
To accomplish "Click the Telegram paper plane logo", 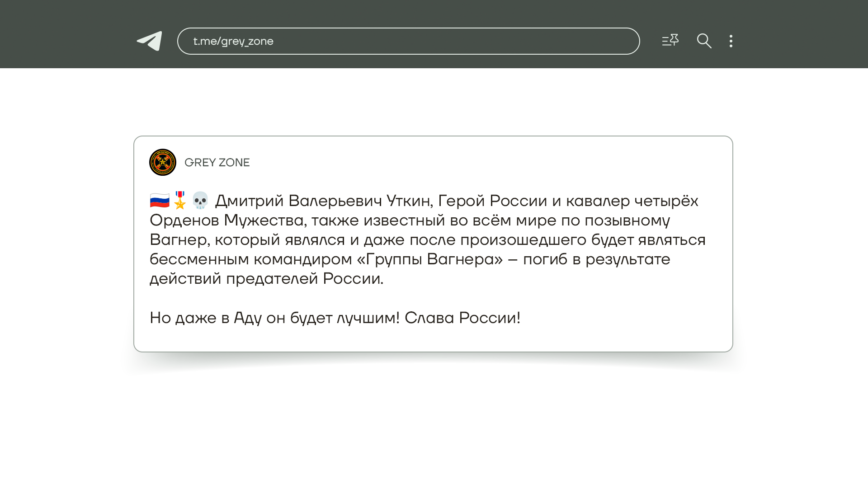I will [150, 41].
